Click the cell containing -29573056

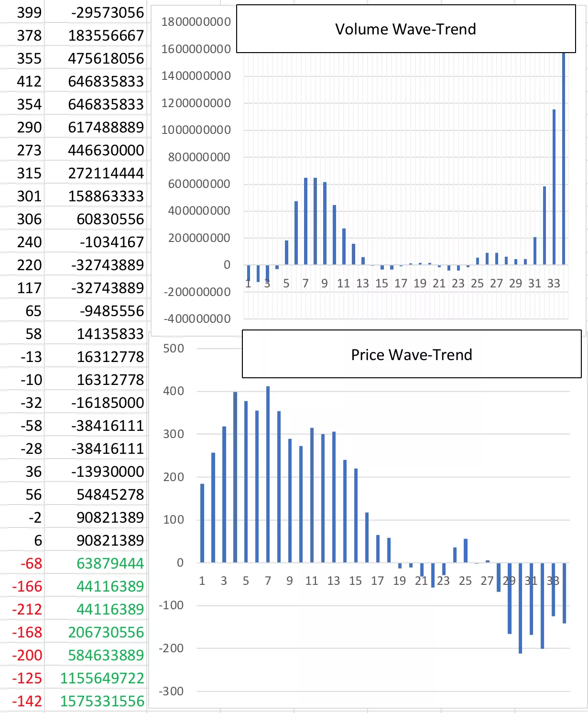pos(107,13)
